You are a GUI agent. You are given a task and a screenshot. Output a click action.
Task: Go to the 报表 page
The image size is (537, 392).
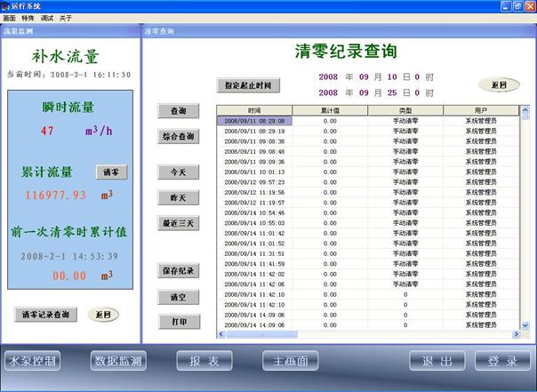pyautogui.click(x=204, y=362)
